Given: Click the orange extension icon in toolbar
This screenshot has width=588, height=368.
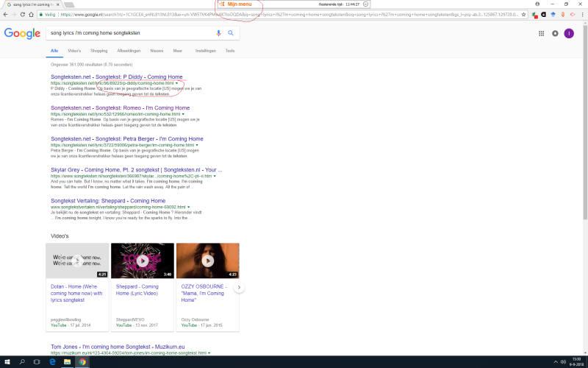Looking at the screenshot, I should point(563,14).
